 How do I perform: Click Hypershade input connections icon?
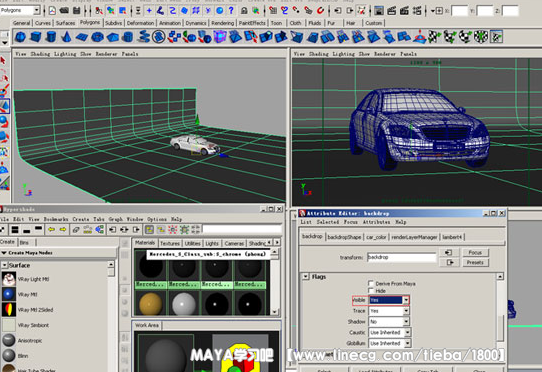[113, 229]
